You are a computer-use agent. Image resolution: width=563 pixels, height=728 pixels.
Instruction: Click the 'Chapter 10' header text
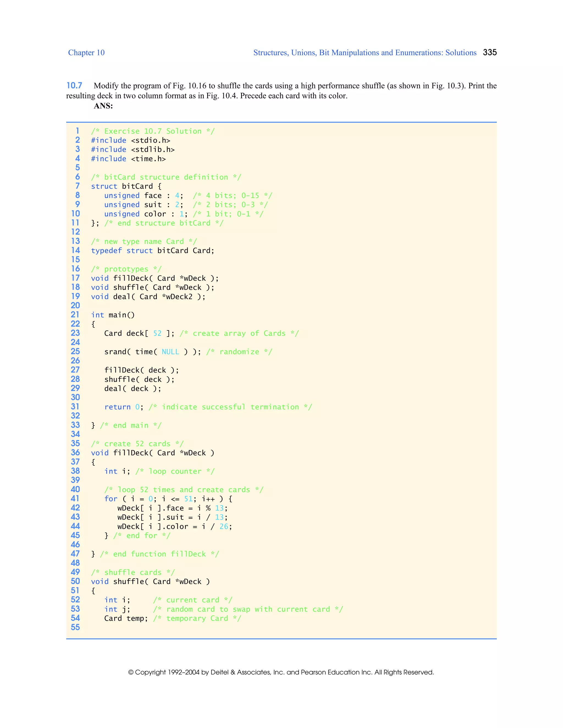point(86,53)
